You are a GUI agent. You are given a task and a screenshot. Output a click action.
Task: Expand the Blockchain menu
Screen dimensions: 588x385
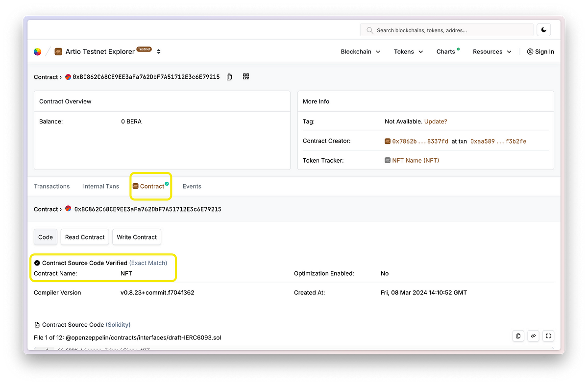[361, 51]
